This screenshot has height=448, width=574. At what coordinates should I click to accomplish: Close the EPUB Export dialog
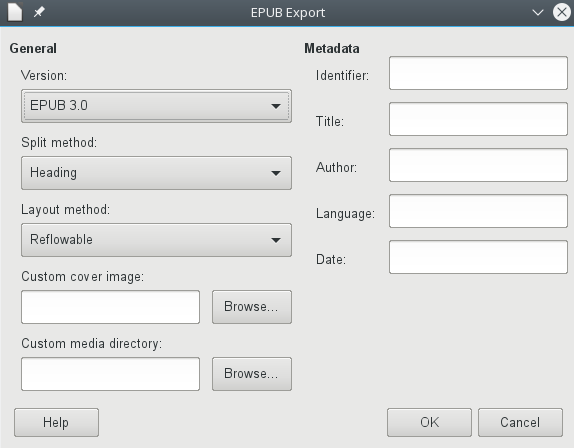[562, 12]
